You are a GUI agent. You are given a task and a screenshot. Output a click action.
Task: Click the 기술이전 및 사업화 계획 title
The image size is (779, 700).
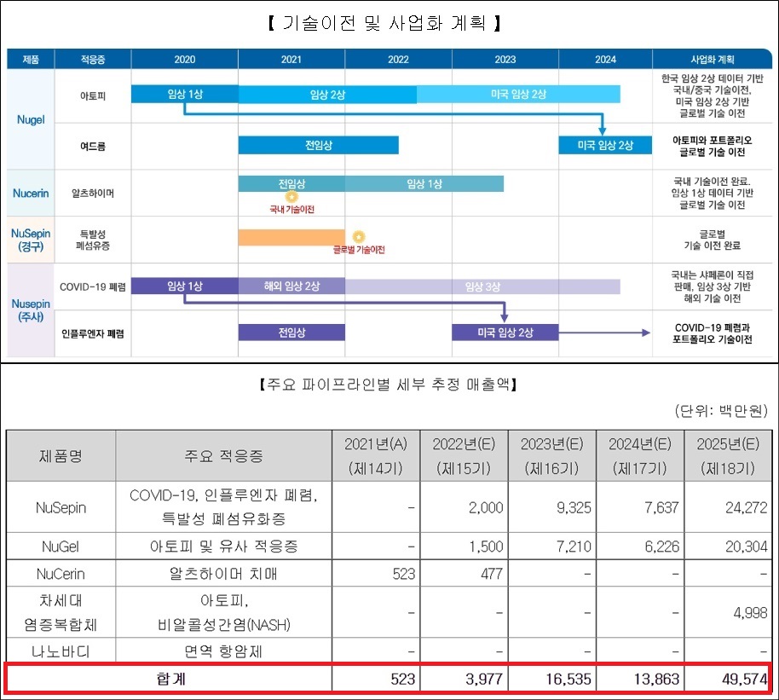pyautogui.click(x=384, y=23)
